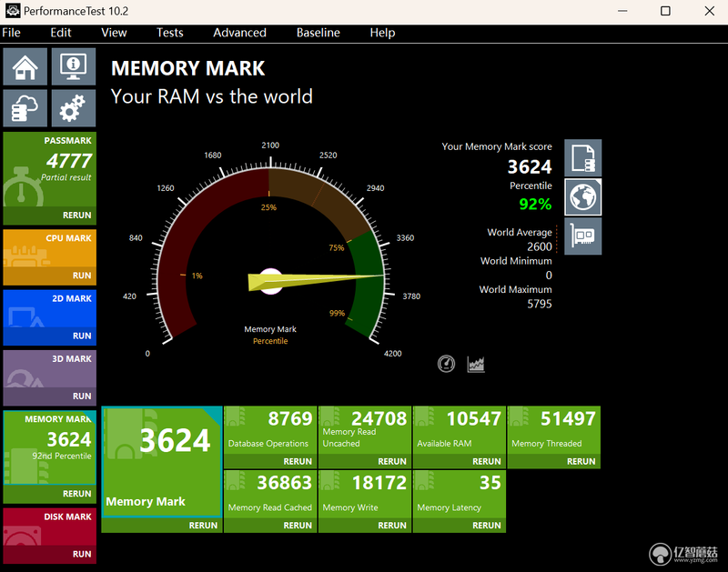Select the DISK MARK tile
Image resolution: width=728 pixels, height=572 pixels.
coord(50,527)
